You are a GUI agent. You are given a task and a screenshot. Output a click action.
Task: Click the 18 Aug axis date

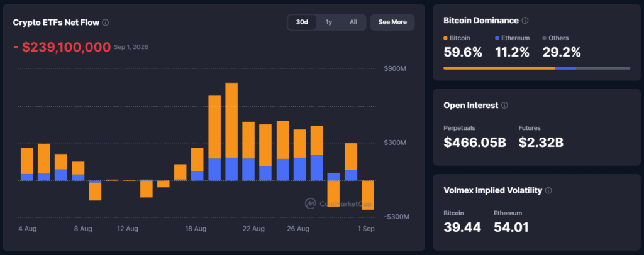[196, 229]
